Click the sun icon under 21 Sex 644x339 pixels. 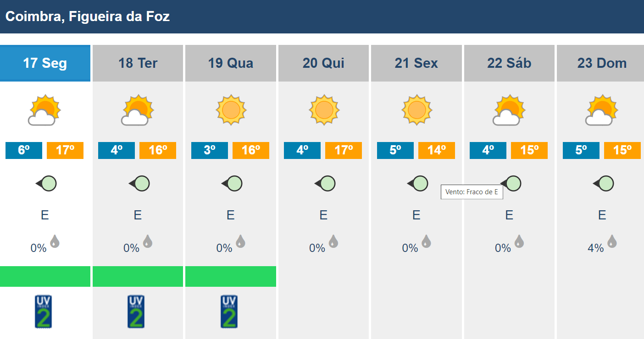(416, 110)
